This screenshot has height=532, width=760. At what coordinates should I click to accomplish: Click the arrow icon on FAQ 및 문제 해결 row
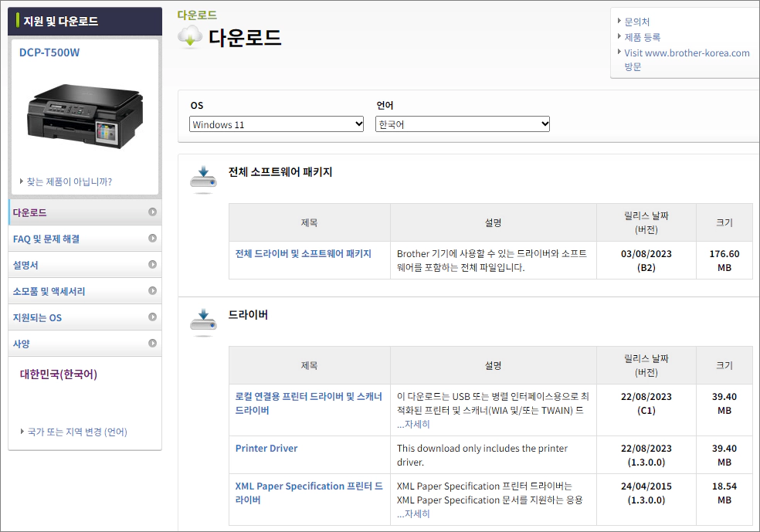coord(152,238)
